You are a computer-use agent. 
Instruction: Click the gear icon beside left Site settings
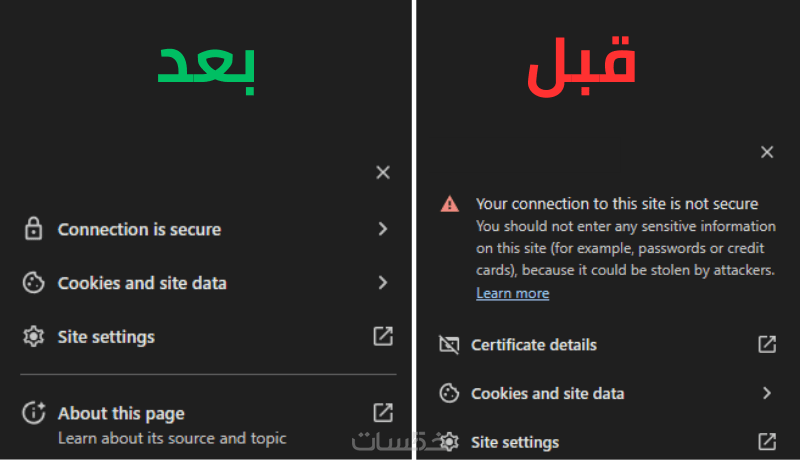click(x=33, y=337)
